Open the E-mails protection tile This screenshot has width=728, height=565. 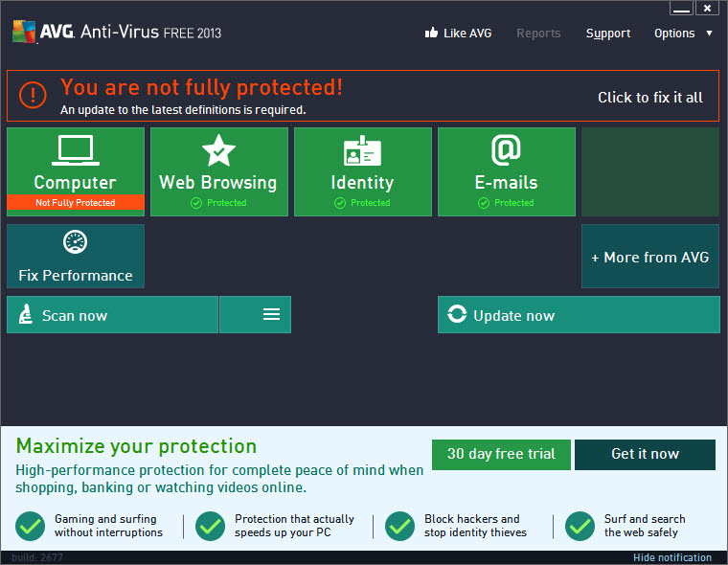click(507, 171)
